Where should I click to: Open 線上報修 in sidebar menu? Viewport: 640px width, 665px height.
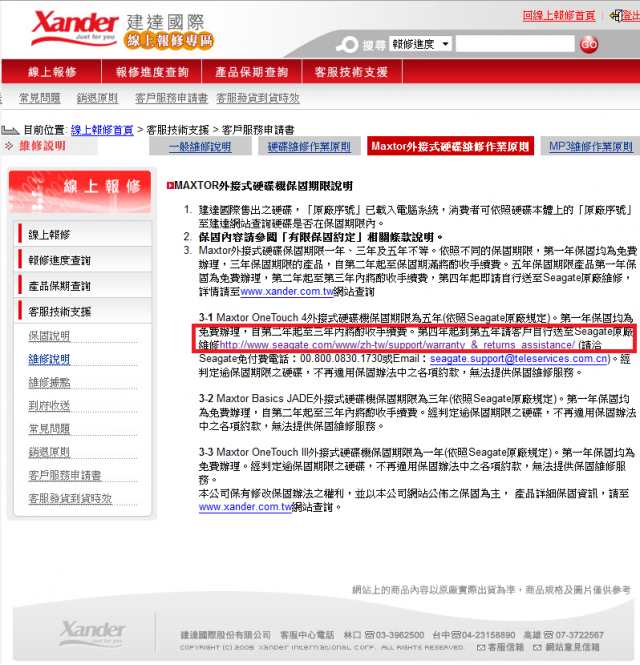click(83, 234)
